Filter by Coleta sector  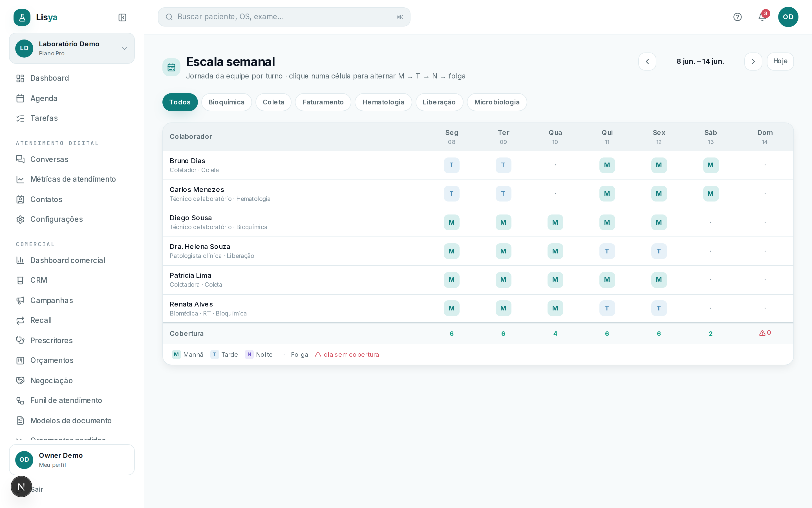273,102
